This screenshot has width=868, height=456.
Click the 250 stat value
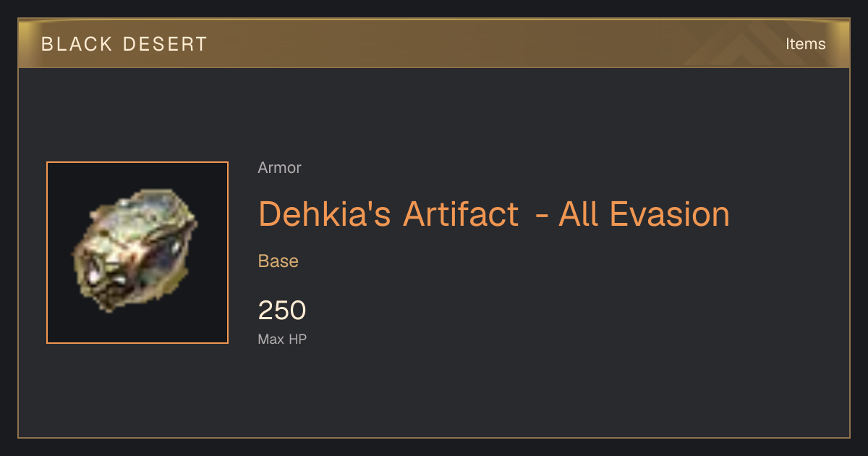(282, 311)
